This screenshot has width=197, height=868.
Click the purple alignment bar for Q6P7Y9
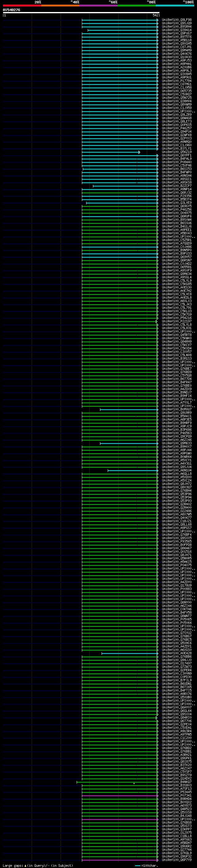(x=120, y=860)
